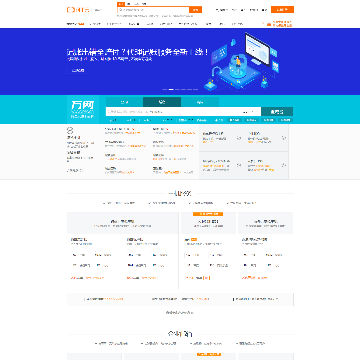This screenshot has height=360, width=360.
Task: Click the orange search button beside the header search field
Action: tap(195, 10)
